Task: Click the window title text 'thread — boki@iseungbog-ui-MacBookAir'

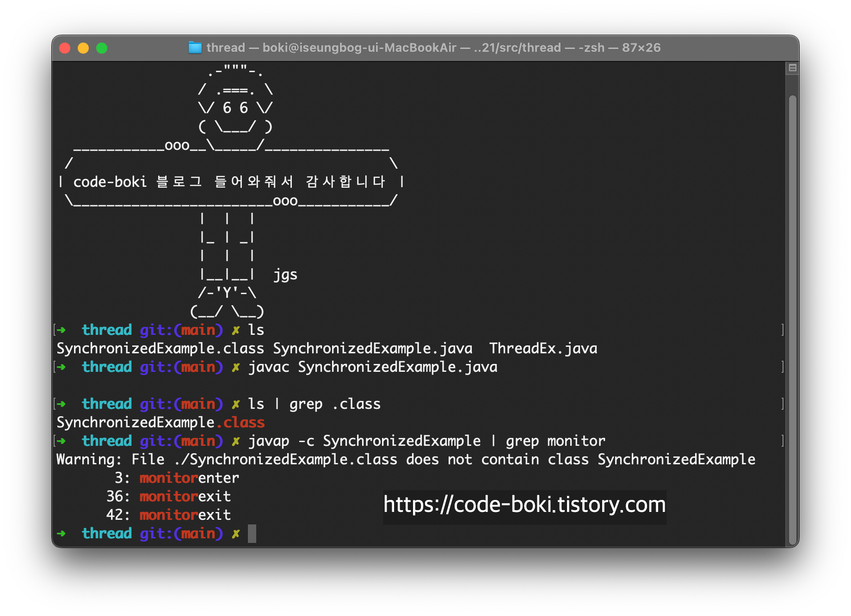Action: (x=331, y=48)
